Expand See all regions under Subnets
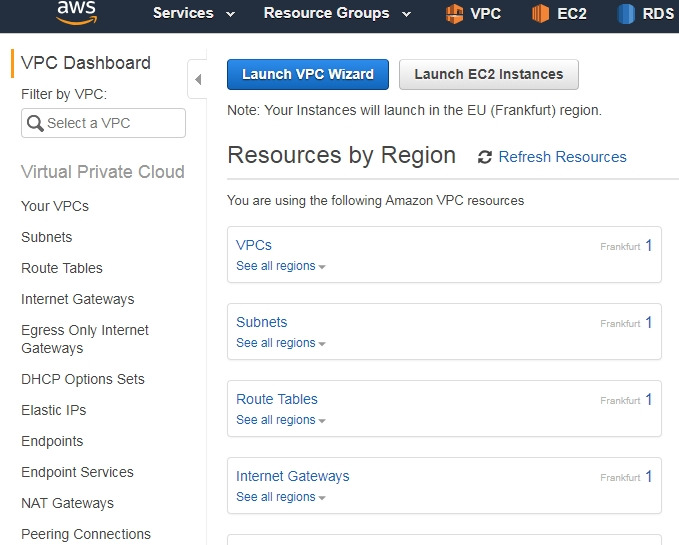This screenshot has width=679, height=545. [281, 343]
